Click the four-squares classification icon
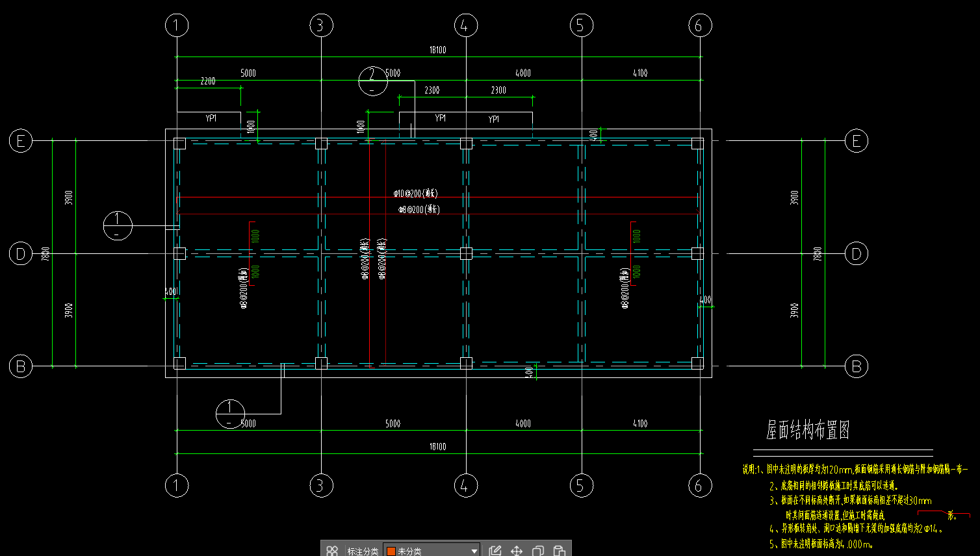The height and width of the screenshot is (556, 980). [332, 551]
